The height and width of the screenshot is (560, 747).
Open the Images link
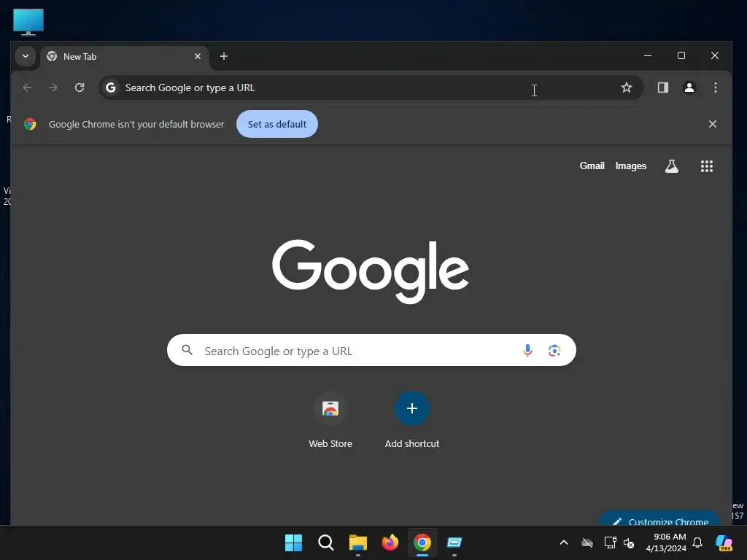(x=631, y=166)
